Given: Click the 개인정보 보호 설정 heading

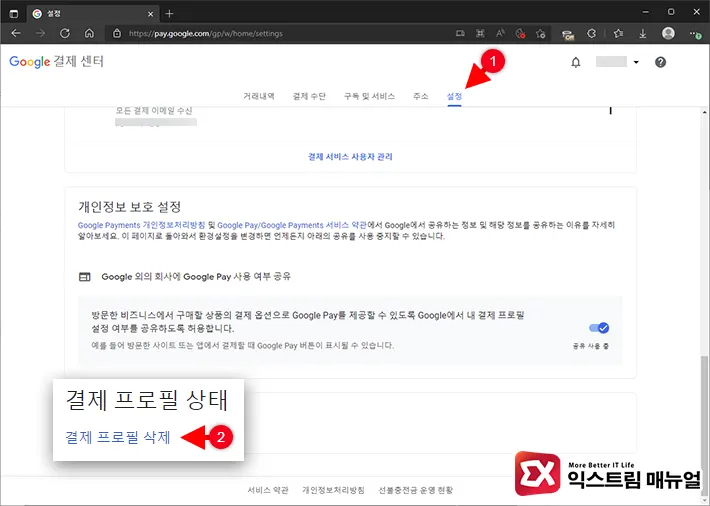Looking at the screenshot, I should click(x=130, y=207).
